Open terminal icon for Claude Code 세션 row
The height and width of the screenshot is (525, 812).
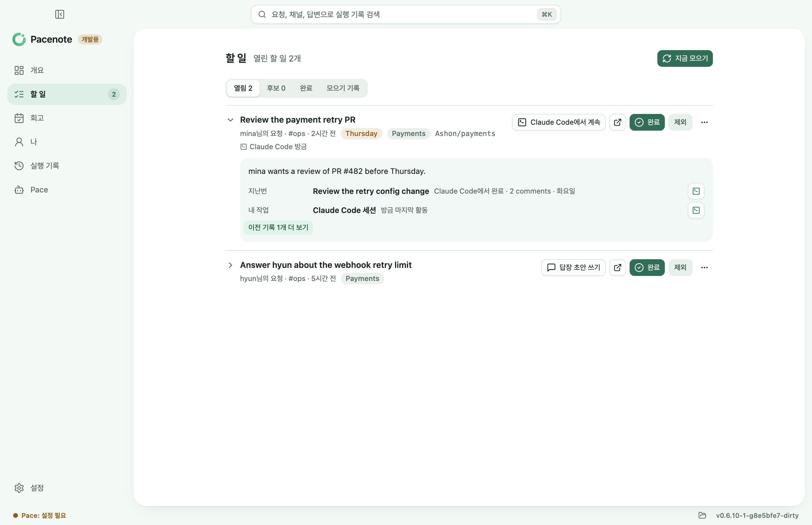[x=696, y=210]
